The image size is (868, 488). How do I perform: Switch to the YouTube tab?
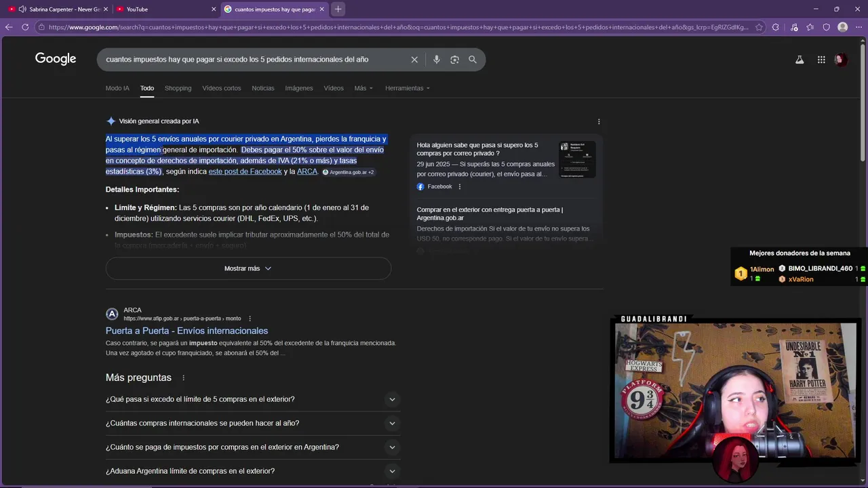point(165,9)
